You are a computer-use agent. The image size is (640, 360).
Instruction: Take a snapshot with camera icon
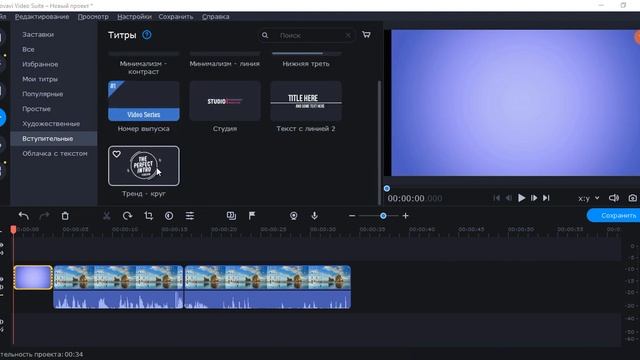(x=633, y=198)
